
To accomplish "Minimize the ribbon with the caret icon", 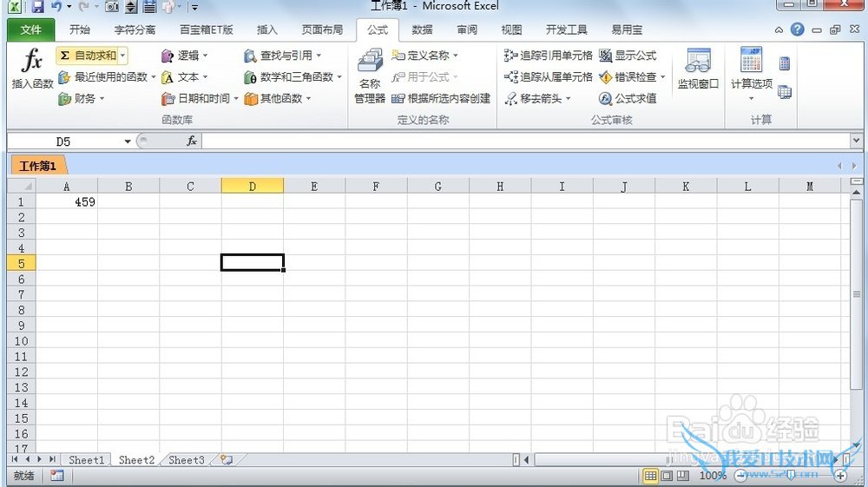I will tap(779, 30).
